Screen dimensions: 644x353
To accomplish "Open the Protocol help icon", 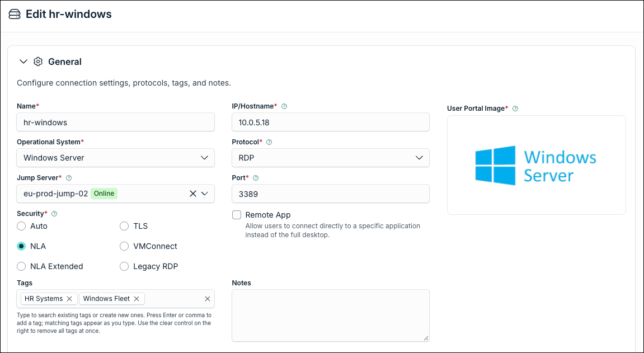I will tap(269, 142).
